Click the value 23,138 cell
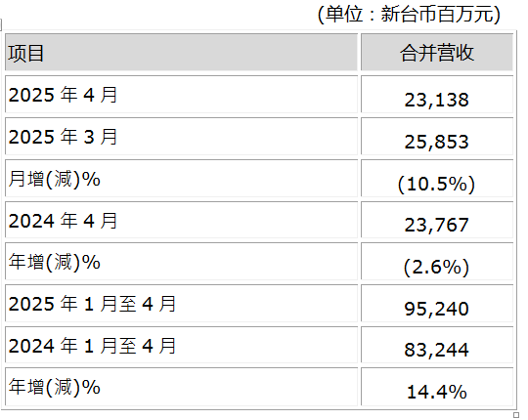528x420 pixels. pyautogui.click(x=437, y=95)
